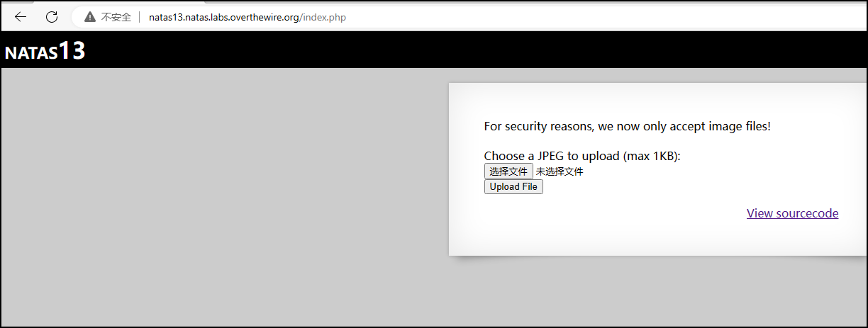The height and width of the screenshot is (328, 868).
Task: Click the 'Choose a JPEG to upload' label
Action: click(x=552, y=156)
